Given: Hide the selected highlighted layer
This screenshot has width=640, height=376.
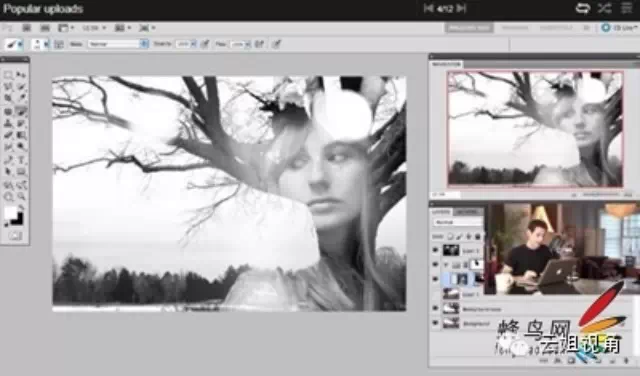Looking at the screenshot, I should (436, 279).
